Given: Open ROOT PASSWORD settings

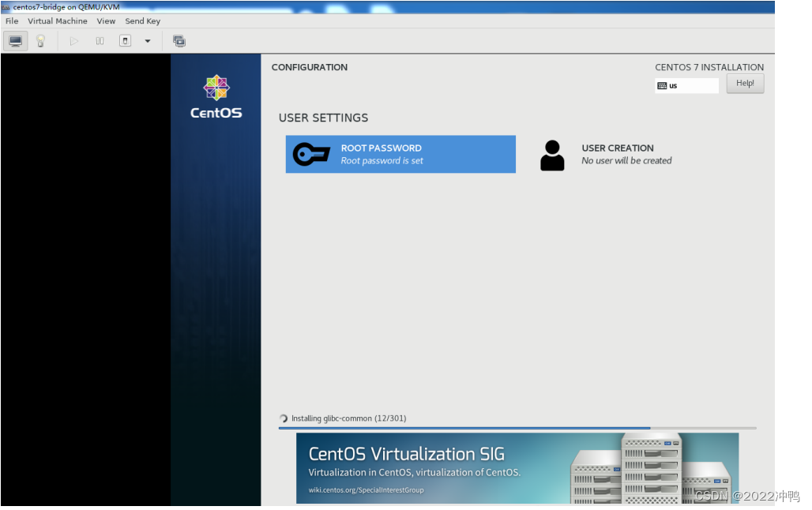Looking at the screenshot, I should pos(400,154).
